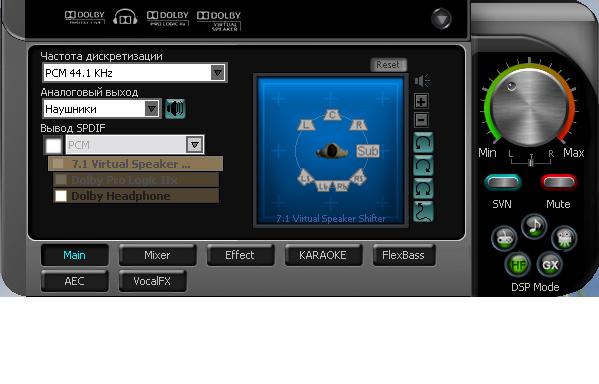Activate the GX DSP mode icon
This screenshot has width=599, height=384.
pos(550,264)
